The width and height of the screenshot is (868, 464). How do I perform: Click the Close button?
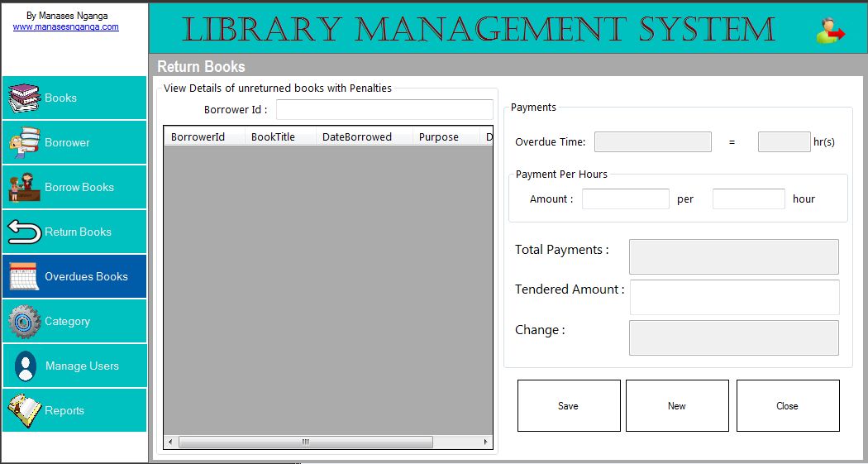788,406
